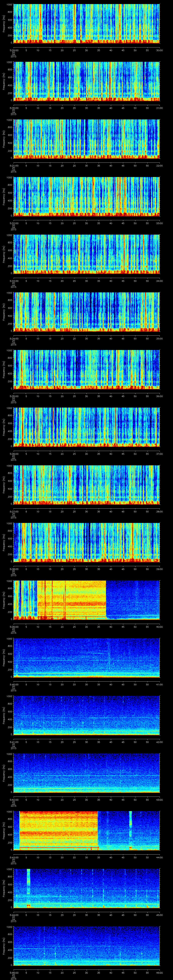This screenshot has height=980, width=173.
Task: Click 'Frequency (Hz)' axis label of the 5:29:00 panel
Action: 4,24
